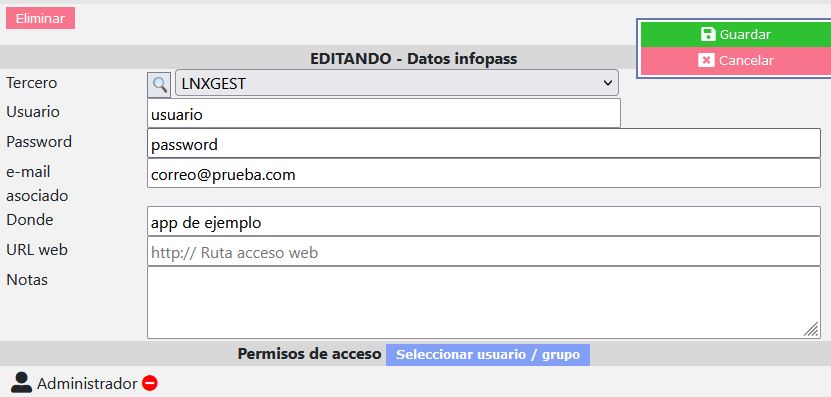Click the Eliminar button
This screenshot has width=831, height=397.
(40, 18)
